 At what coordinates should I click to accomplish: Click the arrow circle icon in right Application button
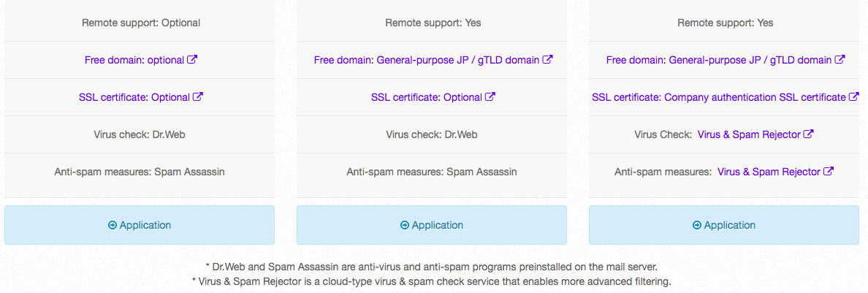click(x=697, y=226)
